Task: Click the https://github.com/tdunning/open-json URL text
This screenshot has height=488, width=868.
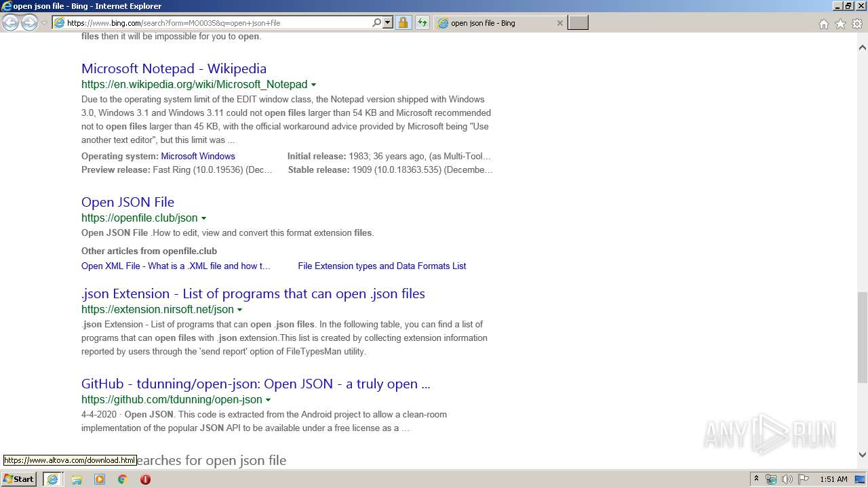Action: coord(172,399)
